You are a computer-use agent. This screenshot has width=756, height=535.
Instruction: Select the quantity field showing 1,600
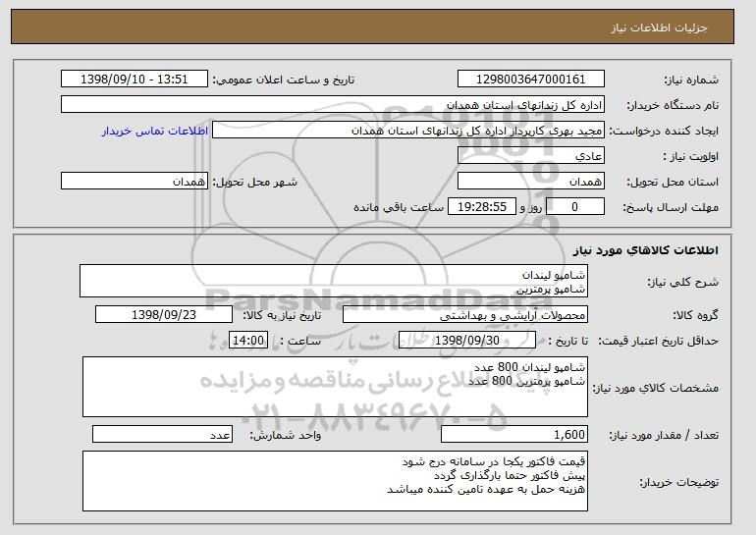pyautogui.click(x=514, y=434)
